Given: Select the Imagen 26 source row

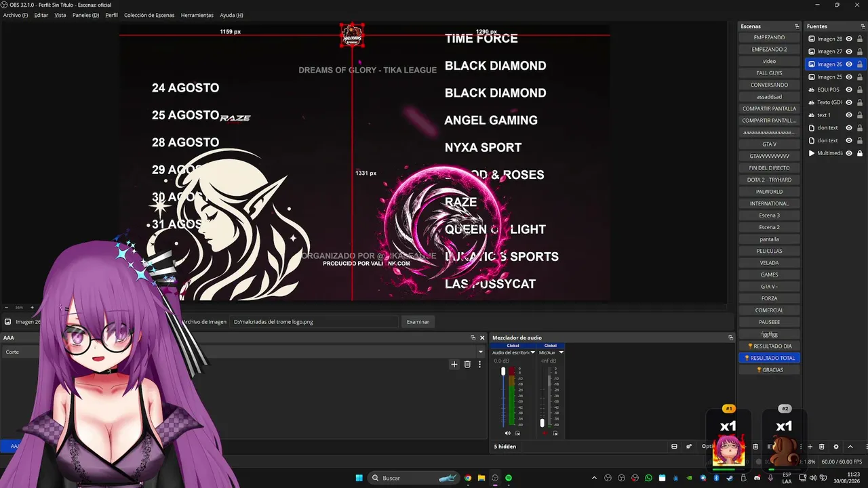Looking at the screenshot, I should (835, 64).
